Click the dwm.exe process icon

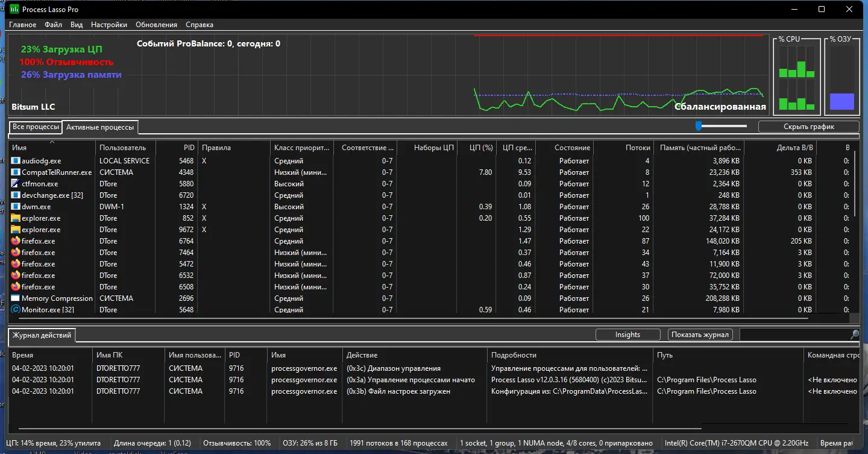pyautogui.click(x=16, y=207)
